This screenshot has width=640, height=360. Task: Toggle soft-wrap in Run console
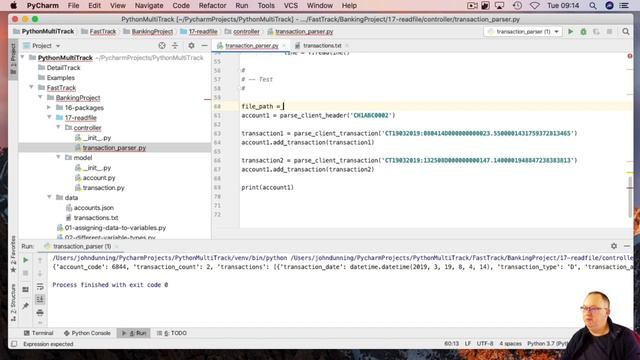click(40, 287)
